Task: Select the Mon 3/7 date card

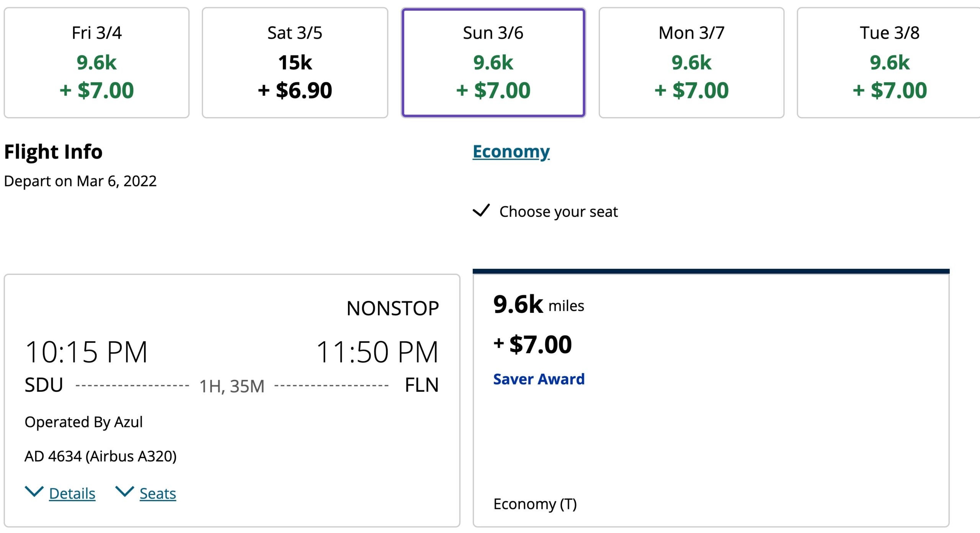Action: point(691,63)
